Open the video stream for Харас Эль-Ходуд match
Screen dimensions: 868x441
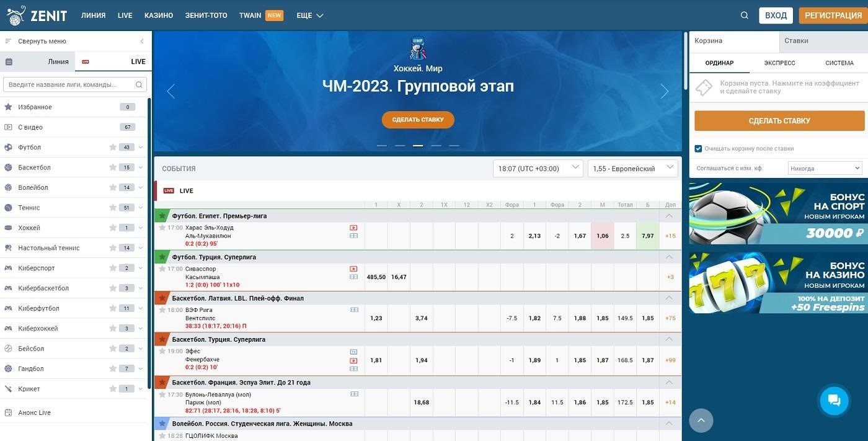point(353,228)
